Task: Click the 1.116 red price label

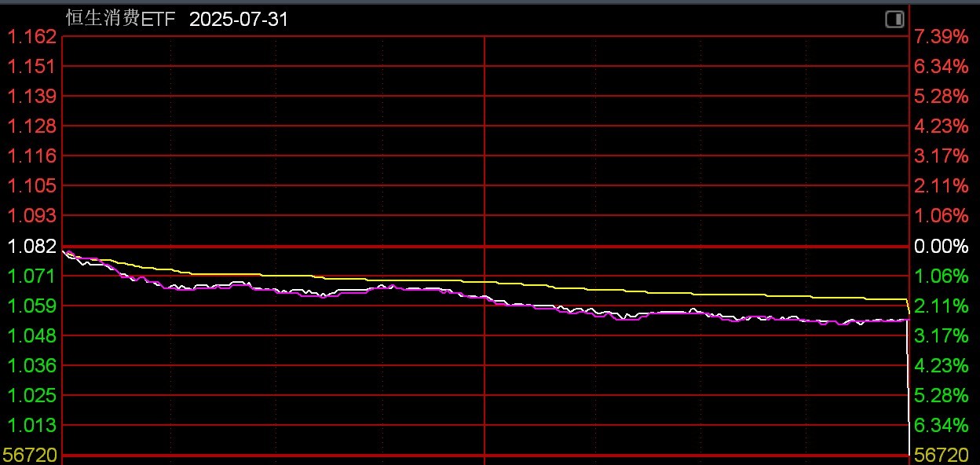Action: (x=32, y=156)
